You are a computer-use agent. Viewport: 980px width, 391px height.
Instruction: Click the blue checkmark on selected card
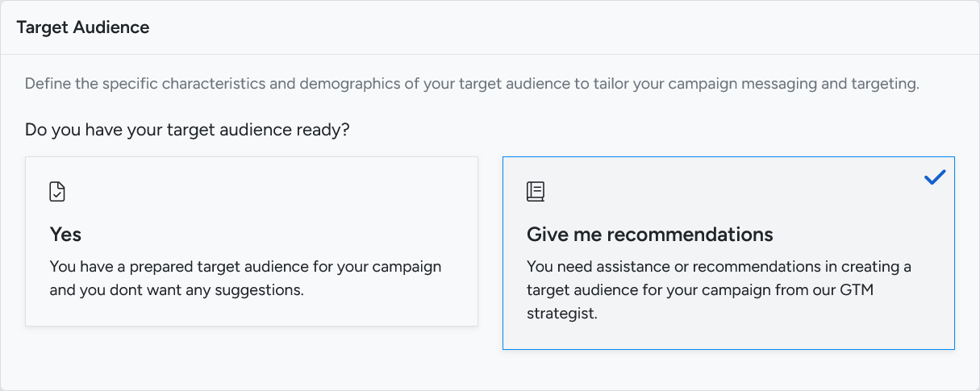(x=934, y=177)
